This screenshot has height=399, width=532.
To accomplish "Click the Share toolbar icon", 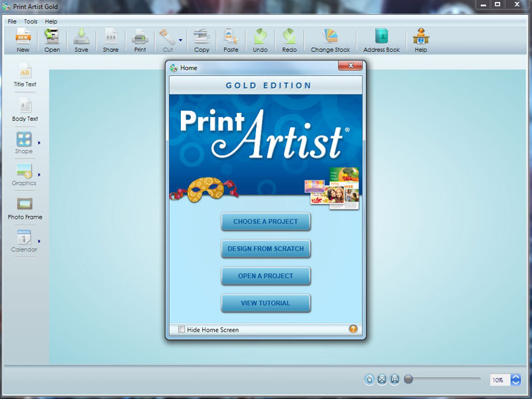I will point(110,40).
